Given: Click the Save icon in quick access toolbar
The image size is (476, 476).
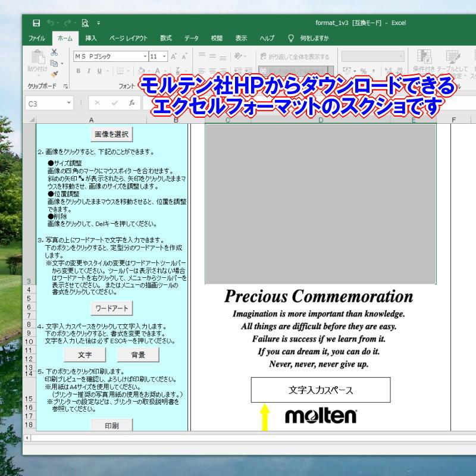Looking at the screenshot, I should click(36, 23).
